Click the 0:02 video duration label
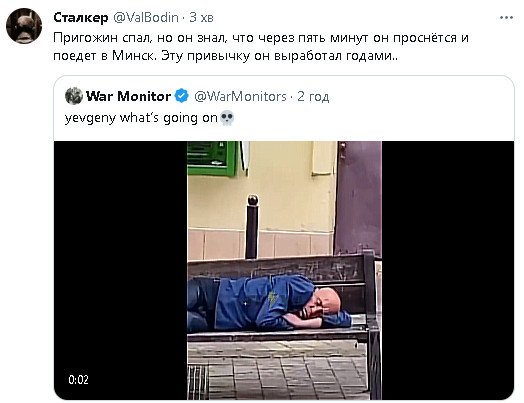This screenshot has width=524, height=403. 78,380
